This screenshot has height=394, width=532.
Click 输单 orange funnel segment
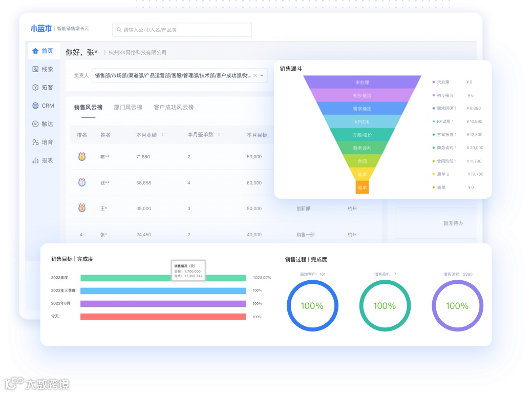point(362,188)
